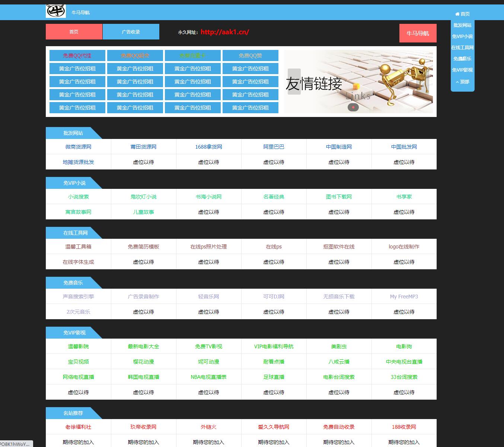Open the 声音搜索引擎 link
Screen dimensions: 504x447
pos(78,297)
